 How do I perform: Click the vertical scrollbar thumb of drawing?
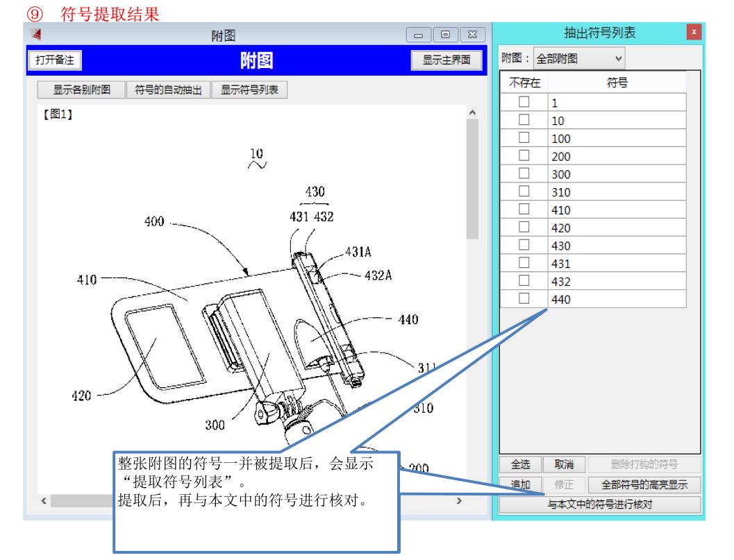[x=472, y=179]
